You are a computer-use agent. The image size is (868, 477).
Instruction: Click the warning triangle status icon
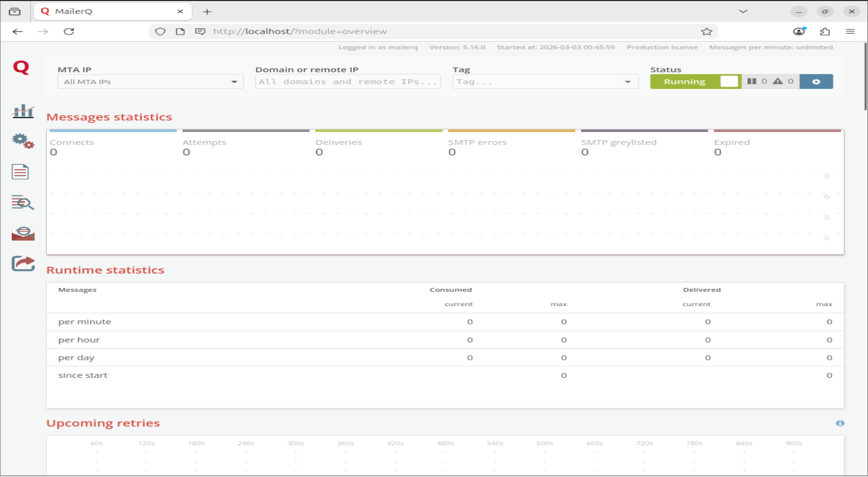point(778,81)
